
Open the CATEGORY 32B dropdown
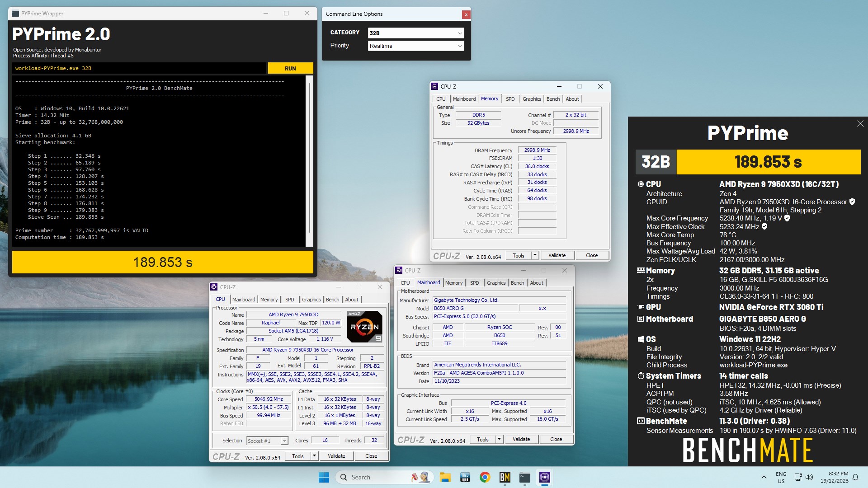pyautogui.click(x=416, y=33)
